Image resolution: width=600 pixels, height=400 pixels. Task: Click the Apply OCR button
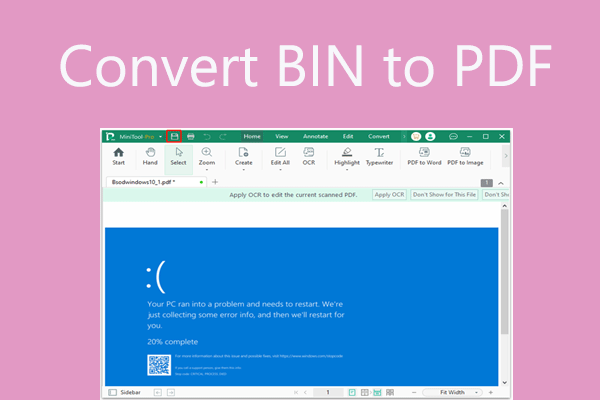tap(389, 194)
